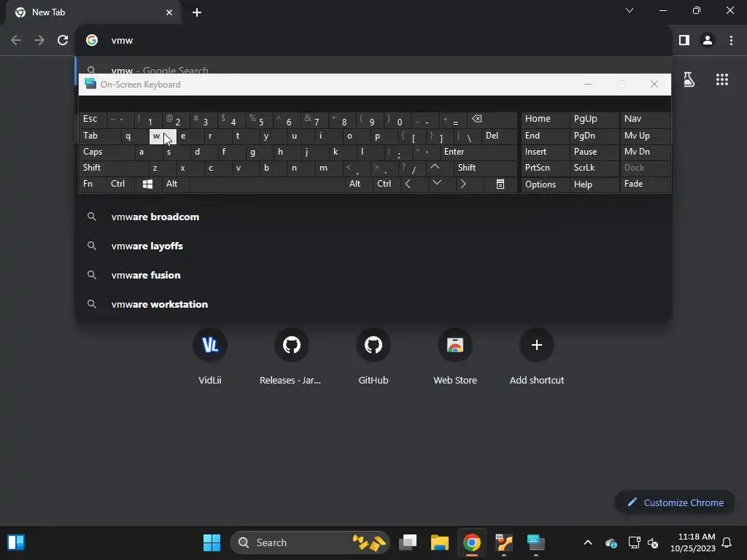Open the Releases · Jar... shortcut
Screen dimensions: 747x560
tap(291, 356)
